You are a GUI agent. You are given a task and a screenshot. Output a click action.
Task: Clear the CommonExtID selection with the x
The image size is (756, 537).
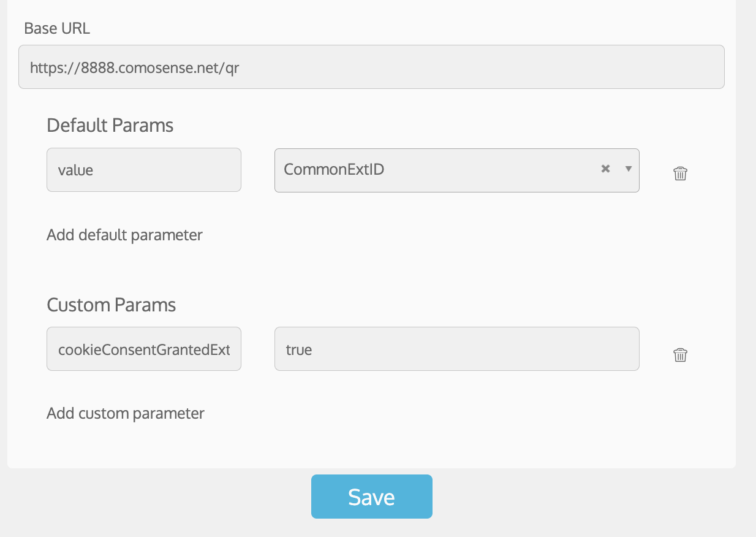coord(605,169)
